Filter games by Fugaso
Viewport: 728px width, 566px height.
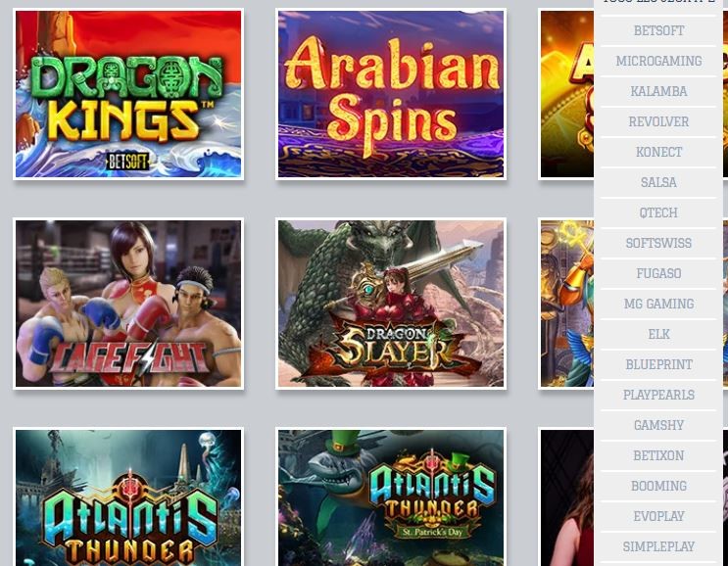pyautogui.click(x=658, y=274)
